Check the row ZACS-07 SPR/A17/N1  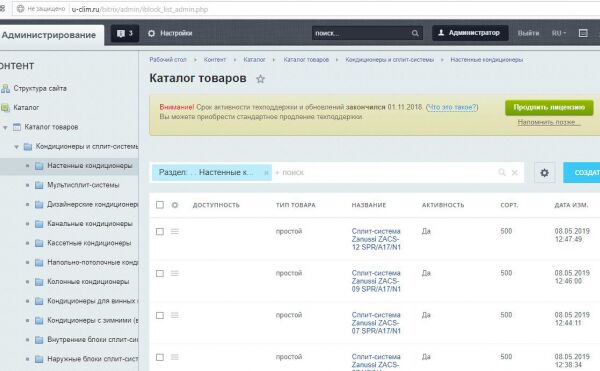pyautogui.click(x=160, y=316)
